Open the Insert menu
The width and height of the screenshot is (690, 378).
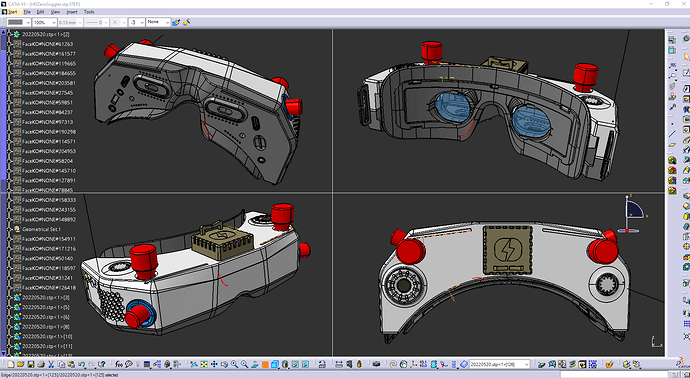click(x=72, y=12)
